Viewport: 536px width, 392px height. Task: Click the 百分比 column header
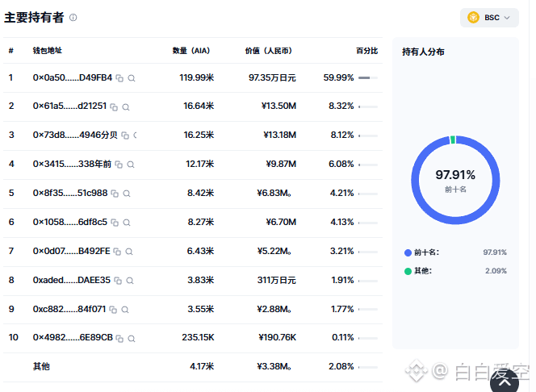tap(366, 51)
